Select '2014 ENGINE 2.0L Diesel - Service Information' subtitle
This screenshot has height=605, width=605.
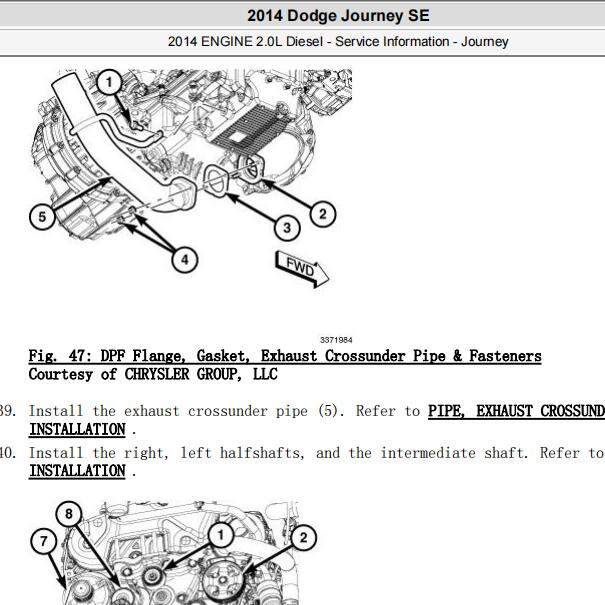(x=338, y=41)
